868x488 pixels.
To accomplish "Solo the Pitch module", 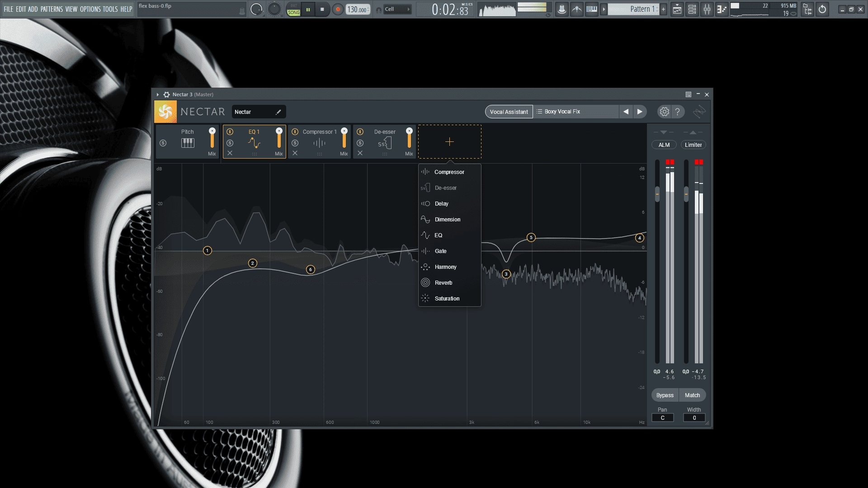I will [163, 143].
